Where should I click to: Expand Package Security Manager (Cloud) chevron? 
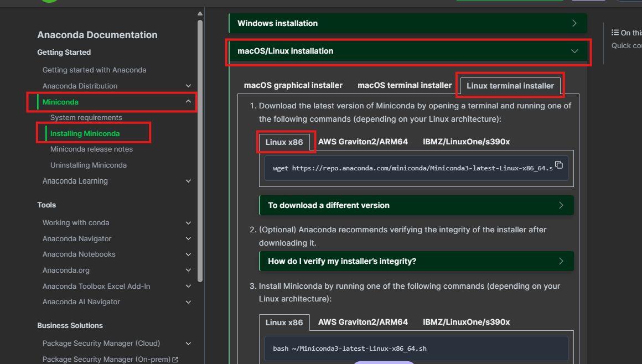tap(188, 344)
